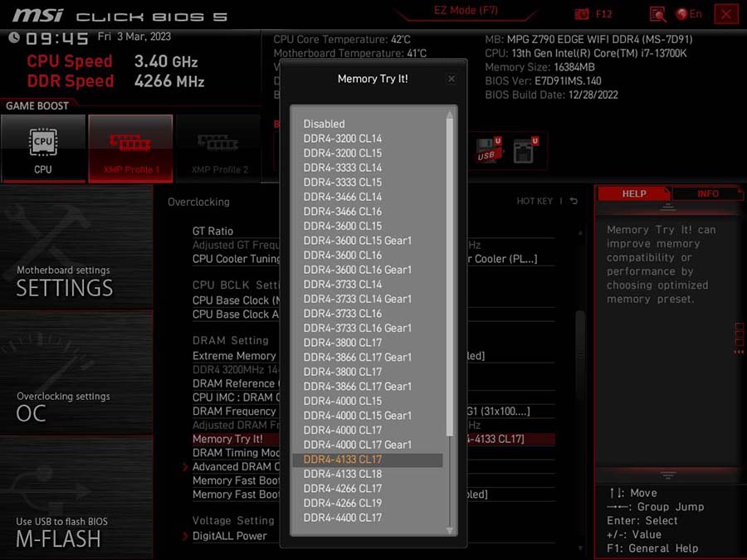
Task: Select the DRAM Reference Clock row
Action: [x=373, y=384]
